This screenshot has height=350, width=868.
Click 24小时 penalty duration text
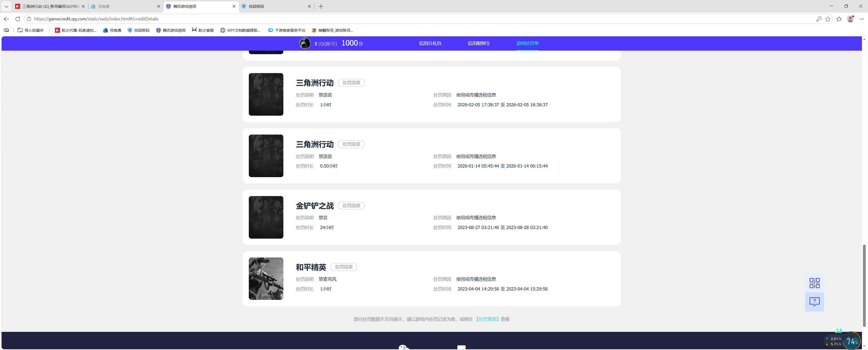(327, 228)
